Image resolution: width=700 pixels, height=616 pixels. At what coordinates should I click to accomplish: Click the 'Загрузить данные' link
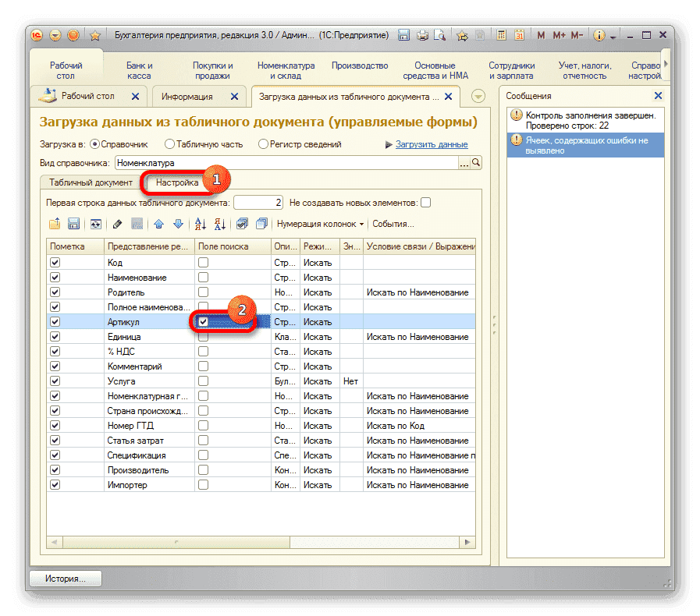click(432, 144)
